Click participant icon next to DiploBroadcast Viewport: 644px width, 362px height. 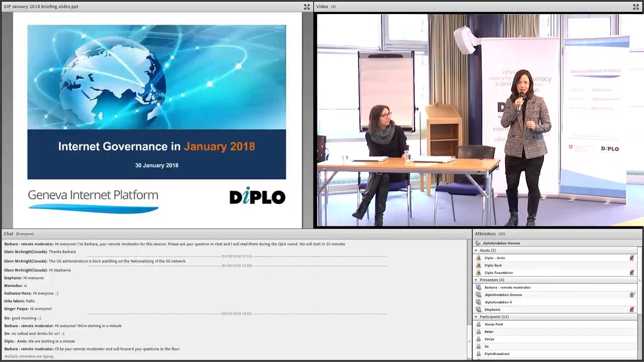478,354
